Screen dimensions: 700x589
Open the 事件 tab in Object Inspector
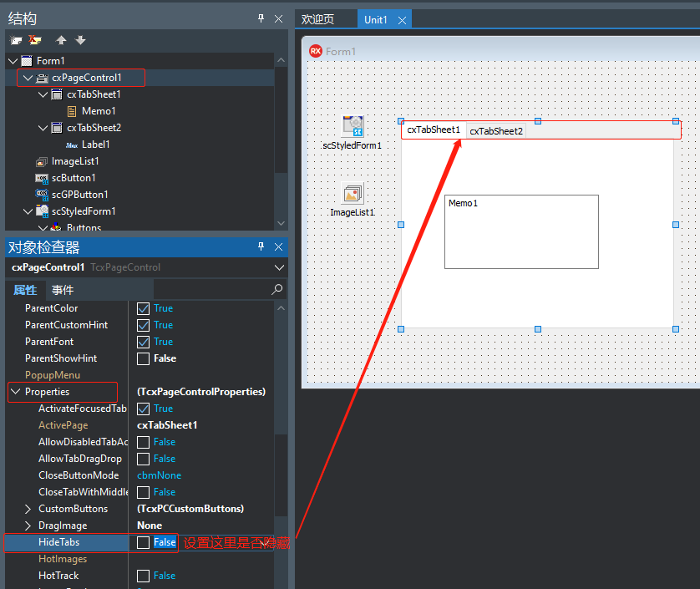[x=63, y=290]
